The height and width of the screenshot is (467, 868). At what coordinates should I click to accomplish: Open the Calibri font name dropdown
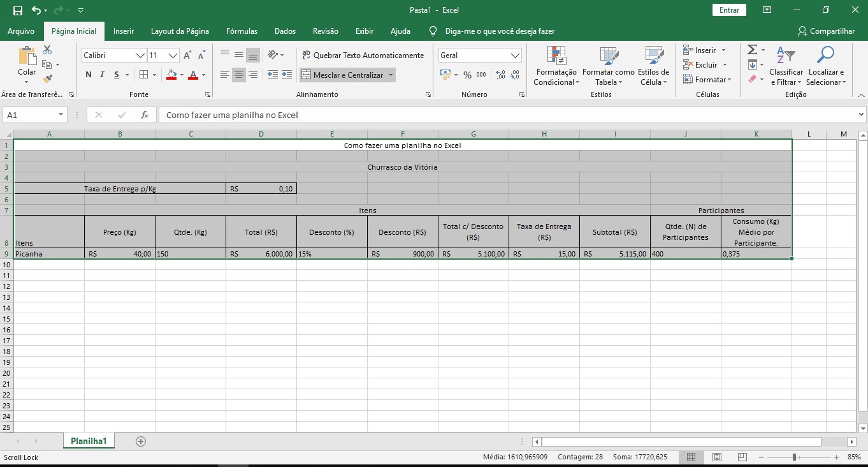click(140, 56)
